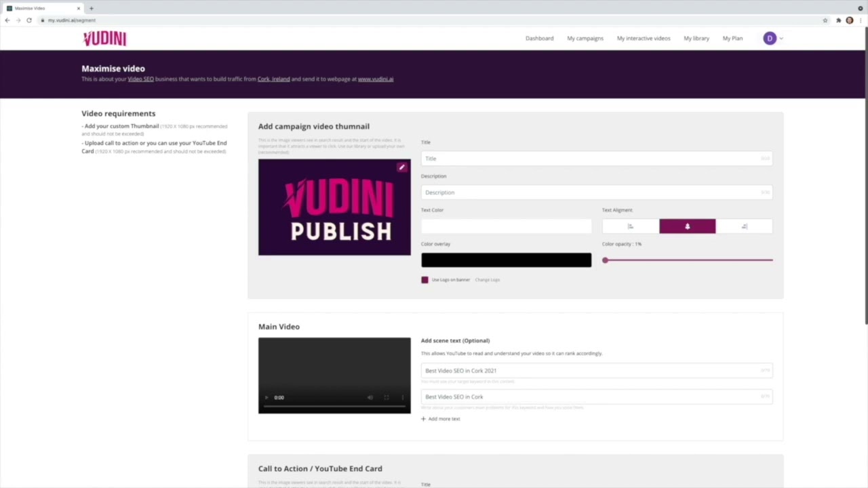Open the user avatar dropdown

(x=772, y=39)
